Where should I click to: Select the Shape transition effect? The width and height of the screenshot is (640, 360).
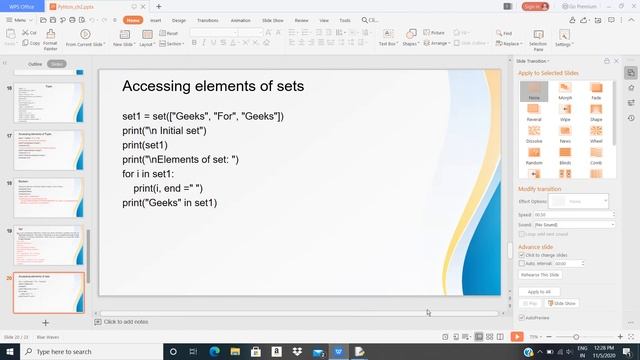point(596,113)
